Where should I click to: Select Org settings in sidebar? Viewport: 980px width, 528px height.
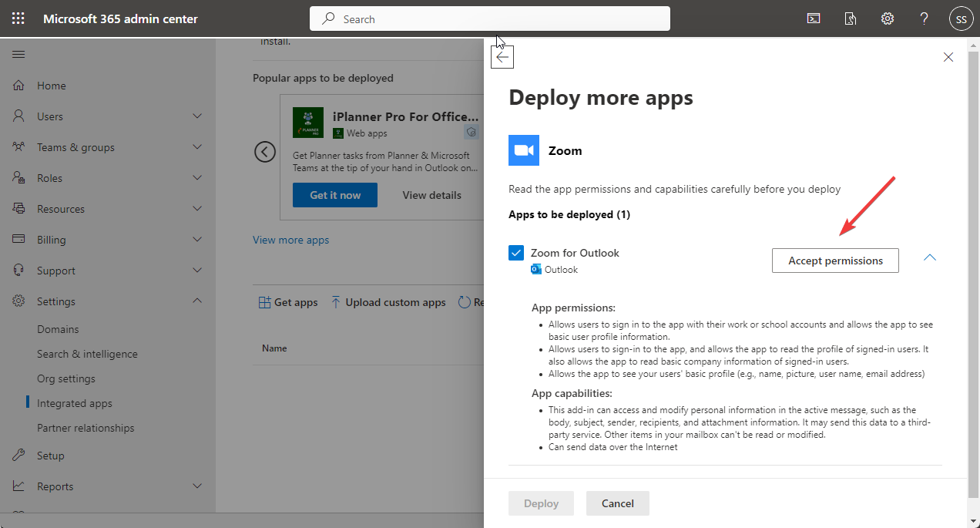(66, 378)
